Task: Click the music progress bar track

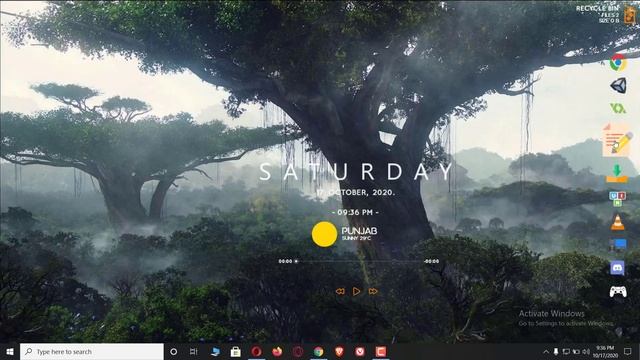Action: pos(359,261)
